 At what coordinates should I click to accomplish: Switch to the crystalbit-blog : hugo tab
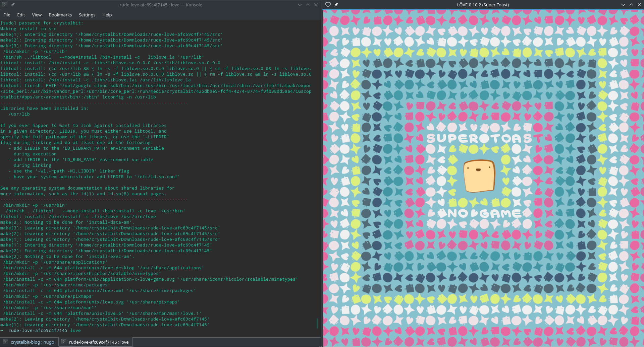point(30,342)
